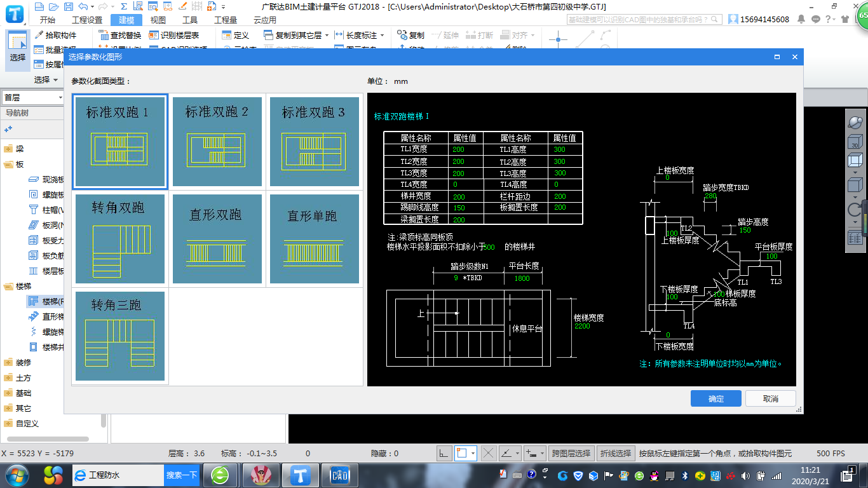Click the TL1 width value 200
The width and height of the screenshot is (868, 488).
[x=458, y=150]
